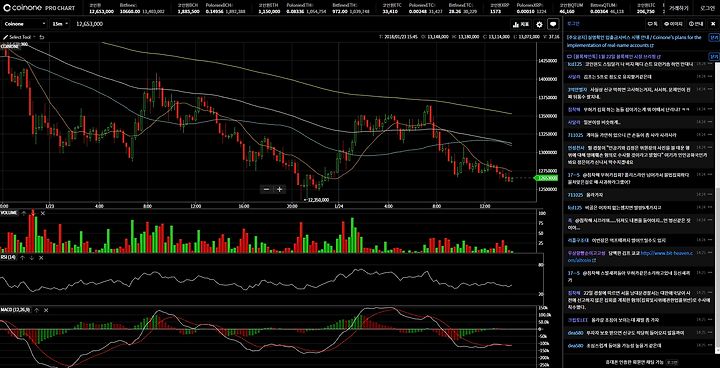Toggle the chat speech-bubble button
The height and width of the screenshot is (368, 720).
click(553, 24)
